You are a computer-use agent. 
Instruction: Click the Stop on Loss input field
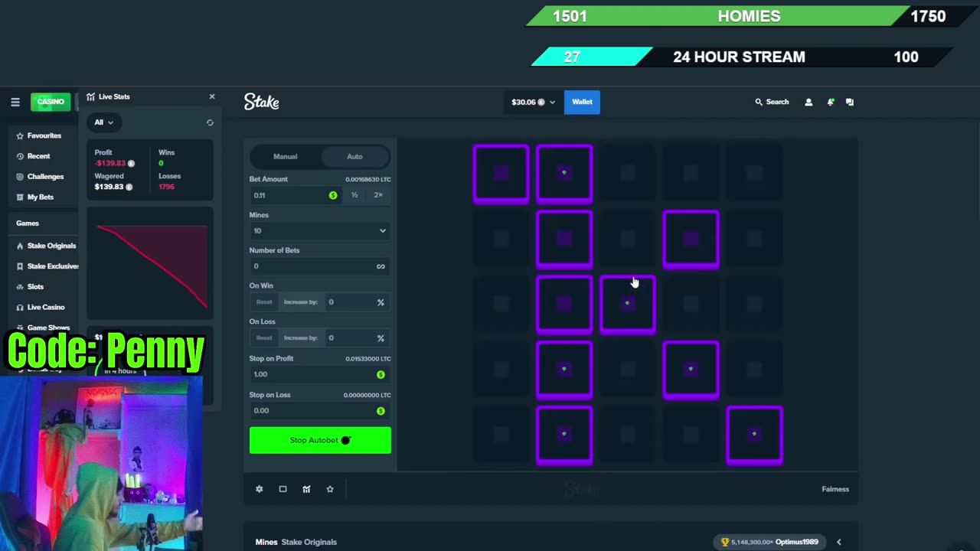[x=319, y=411]
